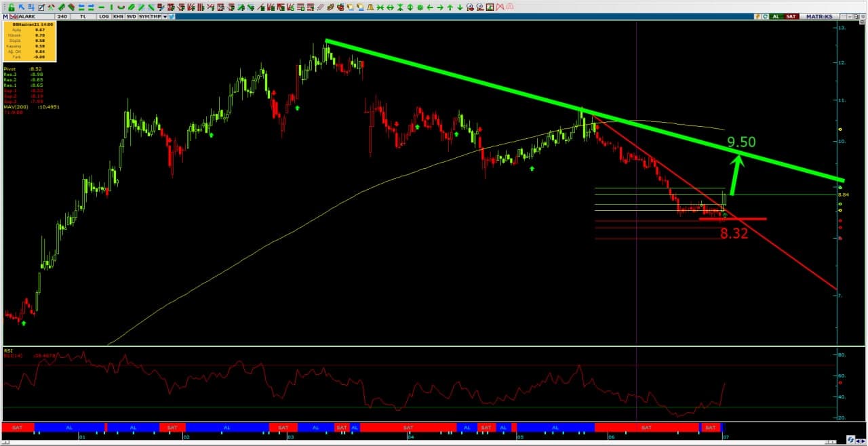
Task: Click the green padlock icon in the toolbar
Action: 12,7
